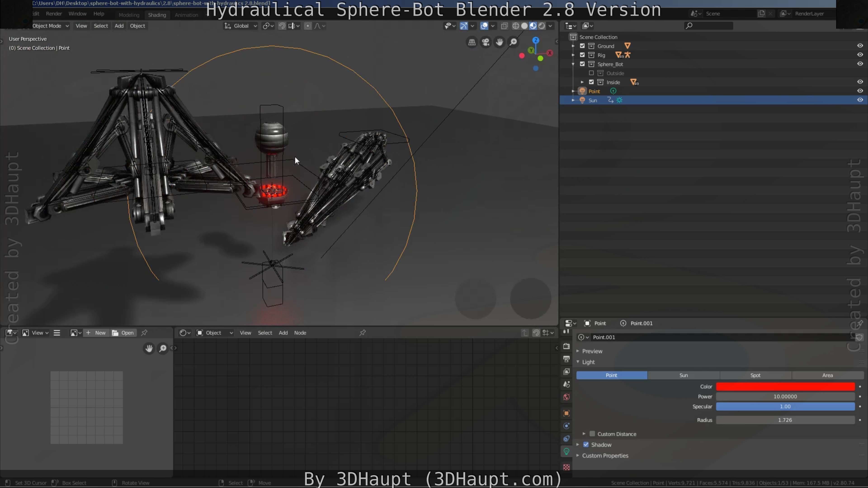The width and height of the screenshot is (868, 488).
Task: Open the Scene properties tab
Action: (x=566, y=384)
